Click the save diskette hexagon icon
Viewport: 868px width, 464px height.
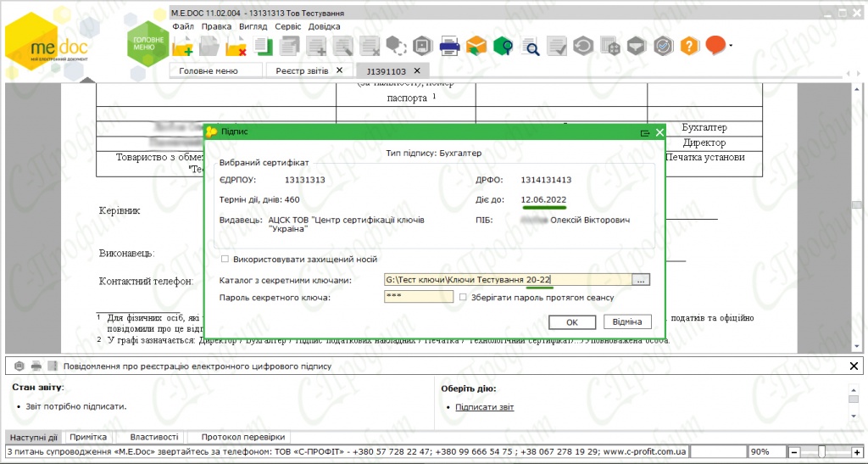(423, 46)
